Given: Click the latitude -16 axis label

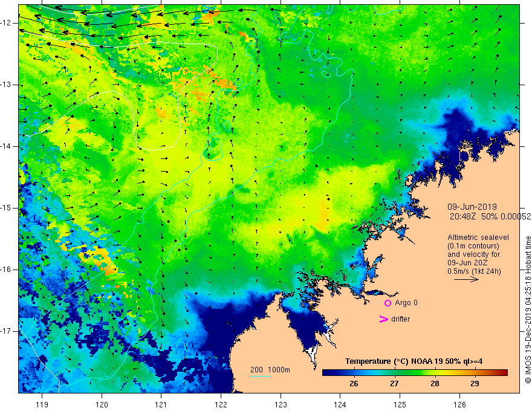Looking at the screenshot, I should tap(6, 270).
